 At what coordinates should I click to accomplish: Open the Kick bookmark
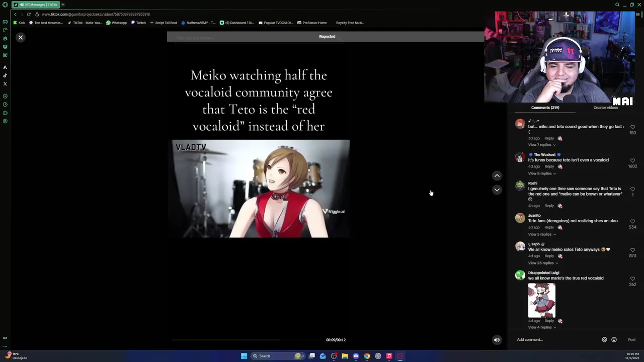pyautogui.click(x=19, y=23)
